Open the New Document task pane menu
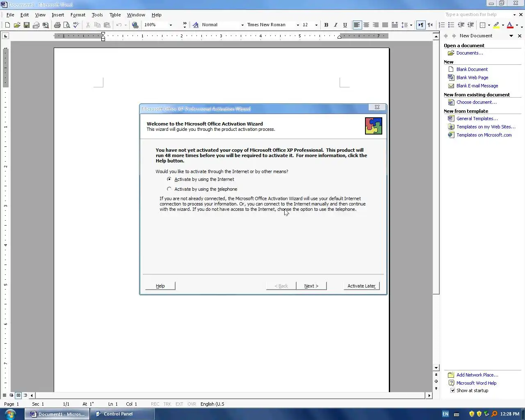525x420 pixels. (511, 36)
